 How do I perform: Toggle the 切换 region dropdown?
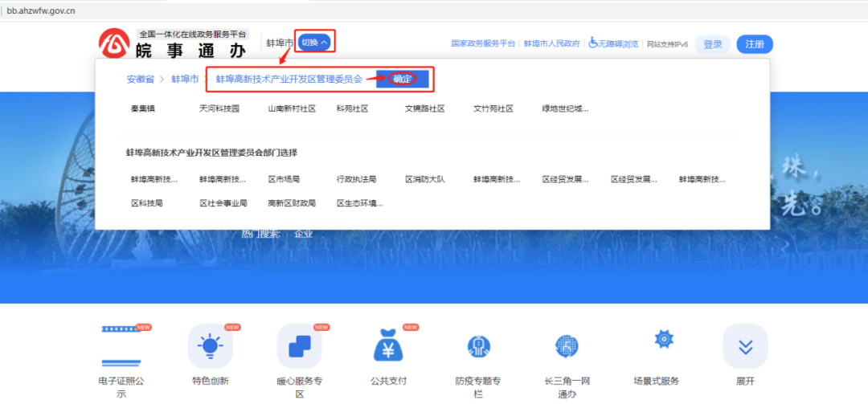tap(315, 42)
